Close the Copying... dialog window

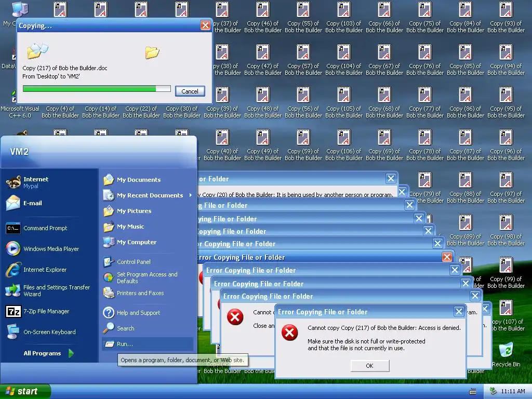tap(205, 25)
